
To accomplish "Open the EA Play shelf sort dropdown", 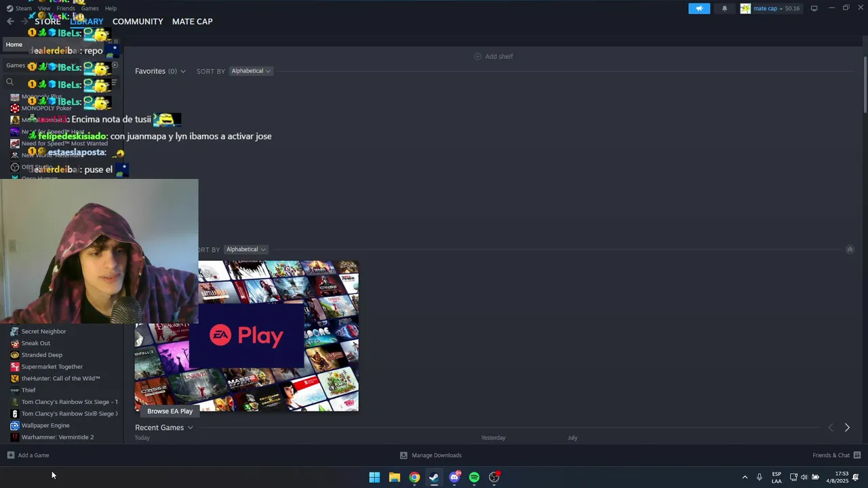I will (245, 249).
